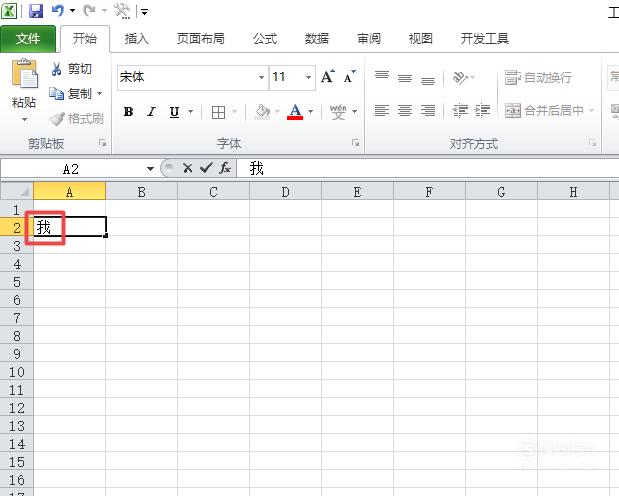Decrease indent icon

coord(460,111)
